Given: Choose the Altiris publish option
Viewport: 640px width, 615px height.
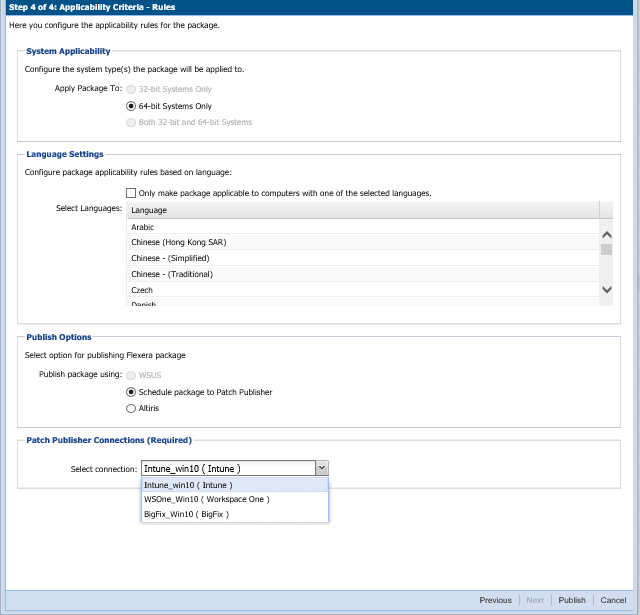Looking at the screenshot, I should (x=131, y=408).
